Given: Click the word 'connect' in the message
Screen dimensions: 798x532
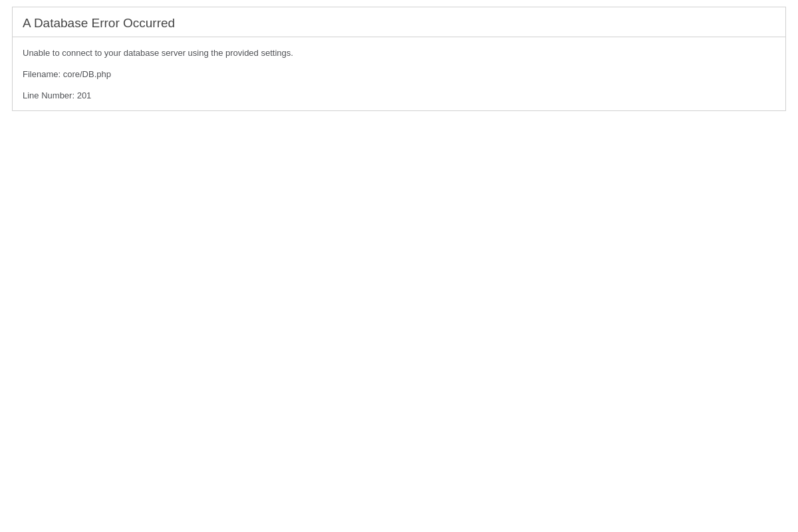Looking at the screenshot, I should (77, 53).
